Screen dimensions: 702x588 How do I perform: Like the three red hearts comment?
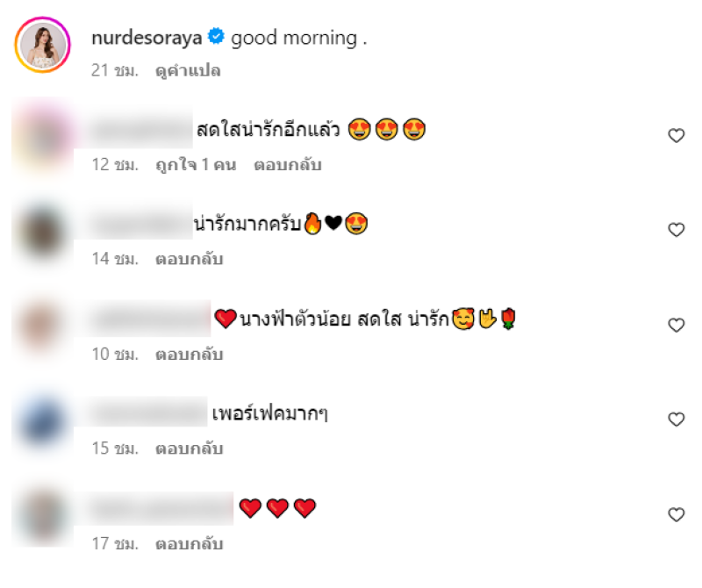pyautogui.click(x=676, y=514)
